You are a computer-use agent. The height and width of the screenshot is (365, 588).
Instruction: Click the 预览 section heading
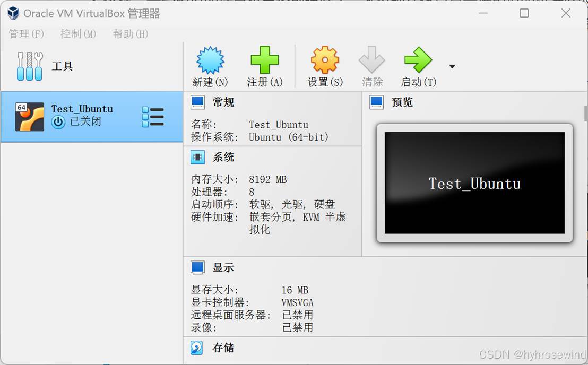coord(402,102)
